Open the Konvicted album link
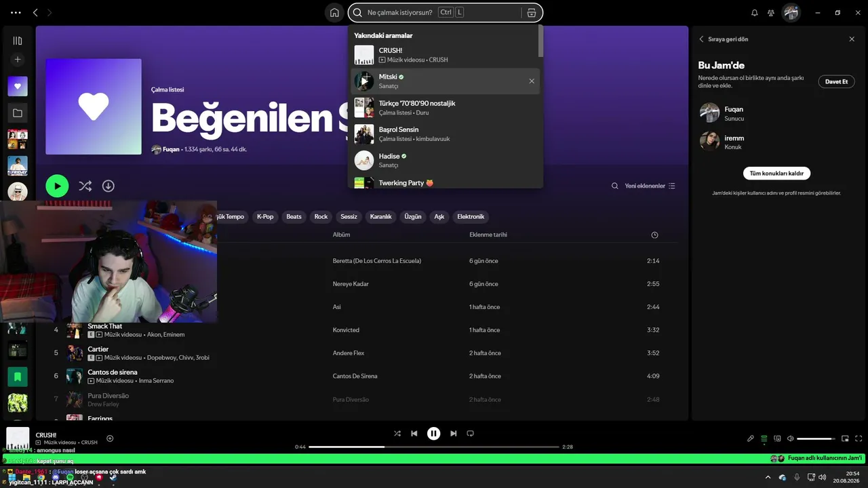The height and width of the screenshot is (488, 868). pos(346,330)
